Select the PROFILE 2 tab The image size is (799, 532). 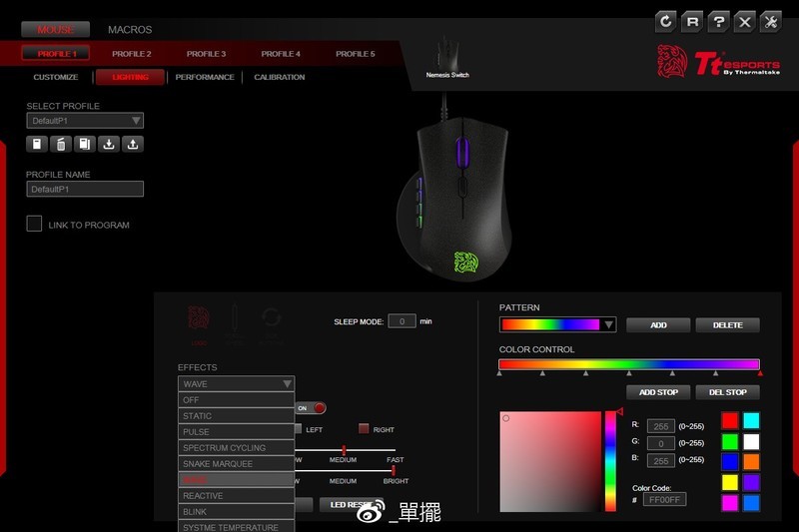(132, 54)
